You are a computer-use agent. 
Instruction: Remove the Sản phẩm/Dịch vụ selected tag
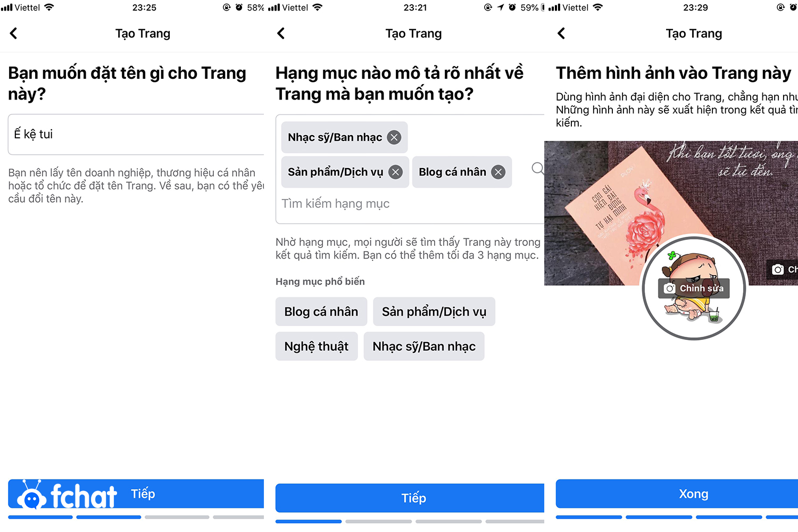coord(395,172)
